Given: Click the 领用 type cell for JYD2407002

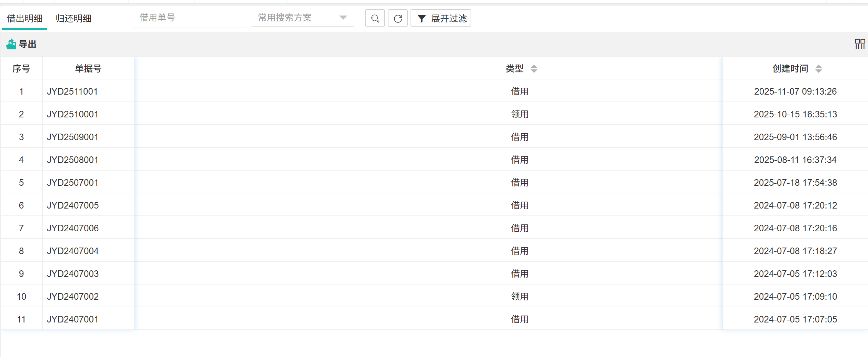Looking at the screenshot, I should click(x=520, y=297).
